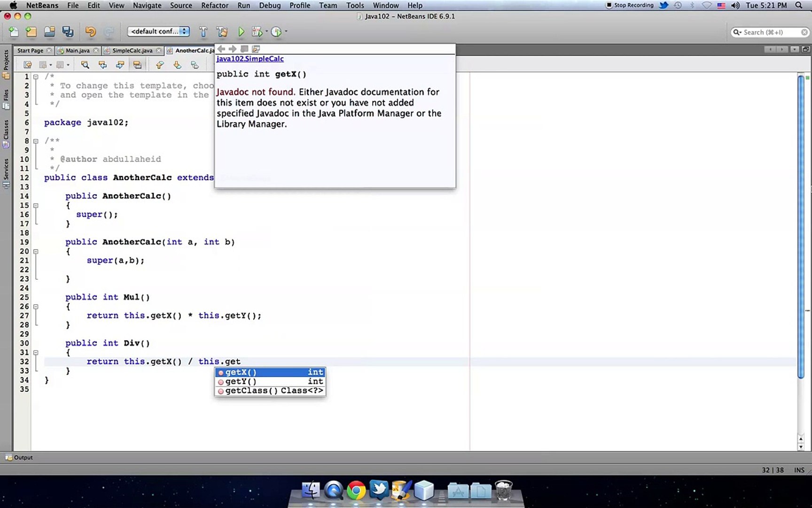Open the Refactor menu

pyautogui.click(x=215, y=5)
